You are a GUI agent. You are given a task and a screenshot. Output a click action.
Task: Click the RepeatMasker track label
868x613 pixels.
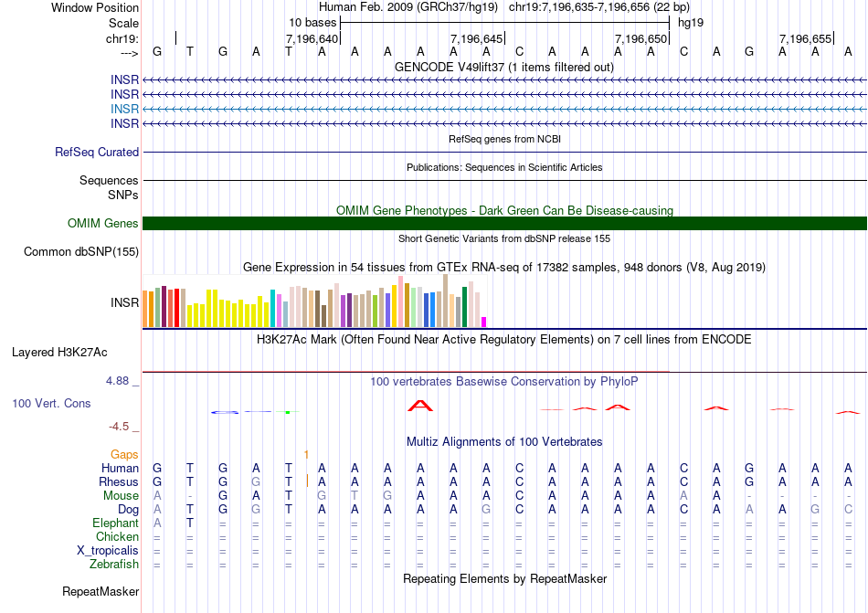(x=101, y=592)
